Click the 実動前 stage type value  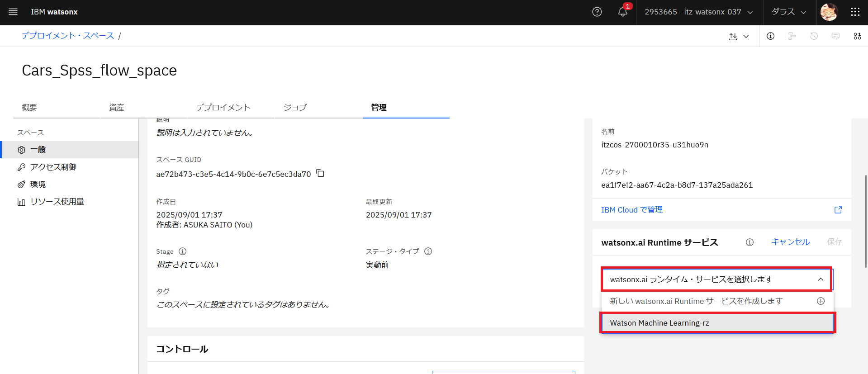coord(377,265)
